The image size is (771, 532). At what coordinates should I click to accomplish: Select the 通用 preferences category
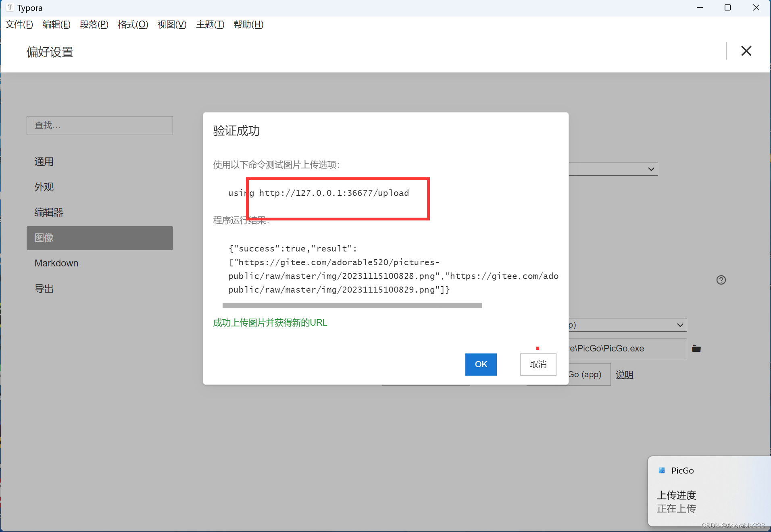pyautogui.click(x=100, y=162)
